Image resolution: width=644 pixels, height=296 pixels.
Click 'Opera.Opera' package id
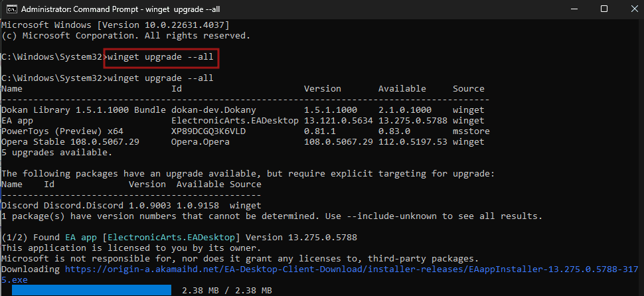[x=201, y=142]
